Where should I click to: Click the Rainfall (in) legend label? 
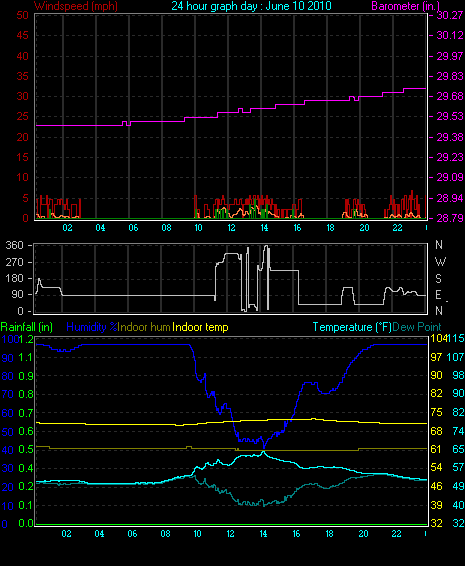tap(26, 327)
